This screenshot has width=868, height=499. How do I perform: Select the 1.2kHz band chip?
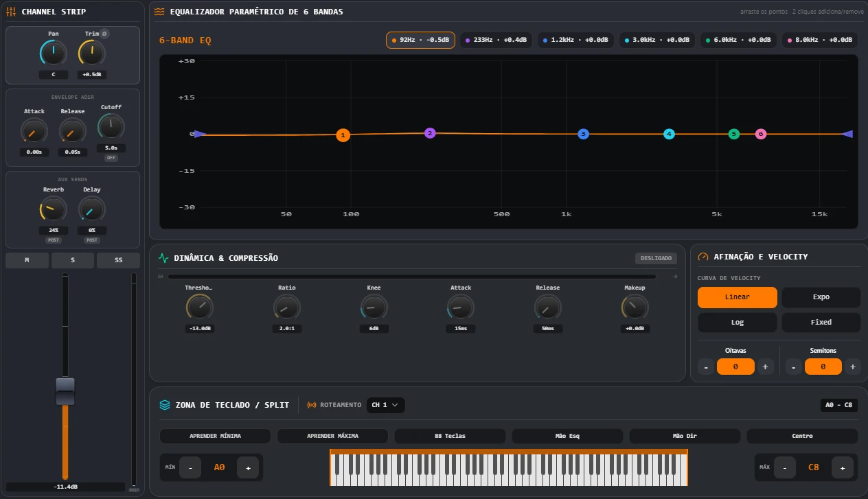click(x=575, y=40)
